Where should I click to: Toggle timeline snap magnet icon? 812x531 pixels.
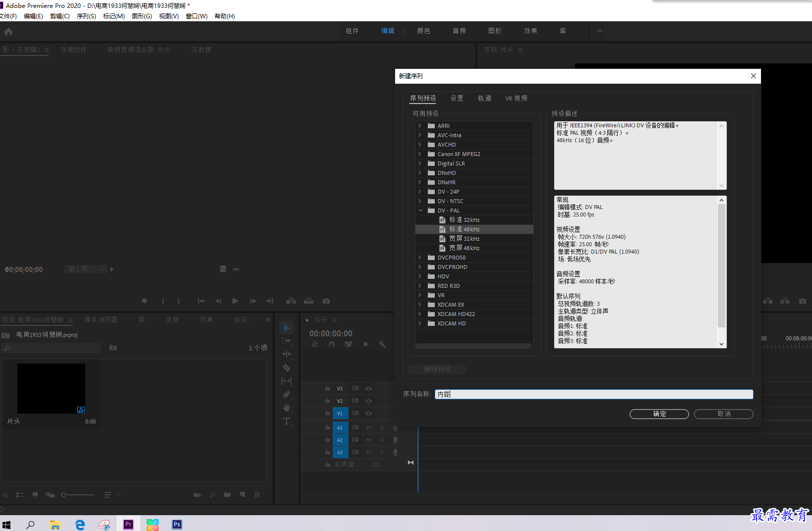[332, 344]
